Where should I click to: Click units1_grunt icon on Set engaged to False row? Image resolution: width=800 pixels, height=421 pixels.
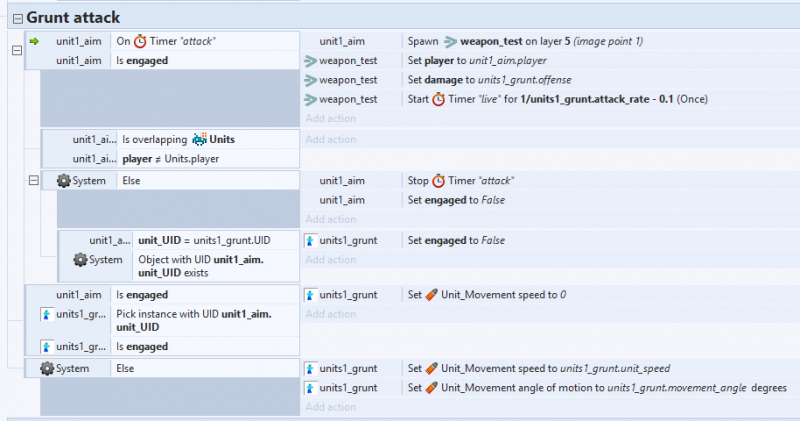(x=310, y=241)
